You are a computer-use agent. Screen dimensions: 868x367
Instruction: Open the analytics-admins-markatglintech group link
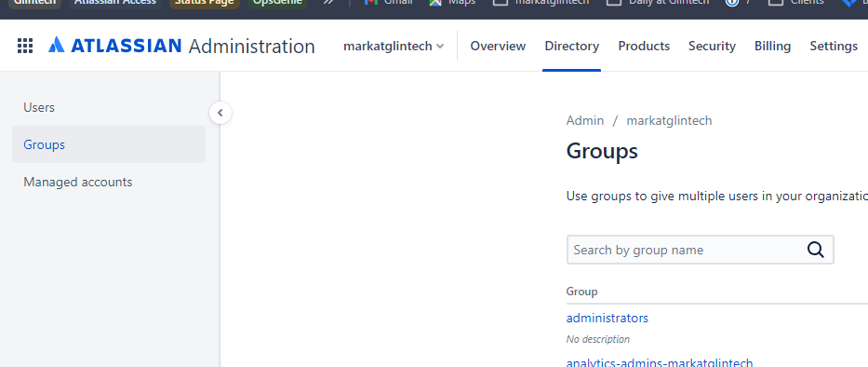(660, 362)
